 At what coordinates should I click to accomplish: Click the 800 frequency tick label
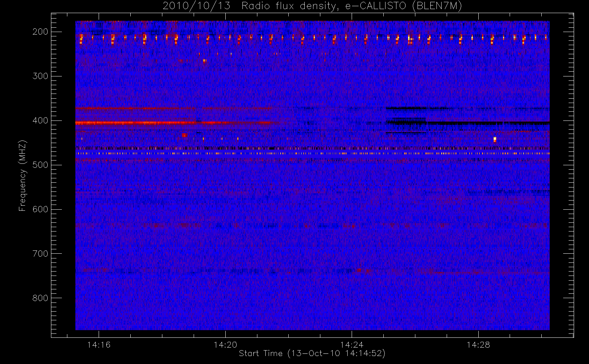point(40,298)
